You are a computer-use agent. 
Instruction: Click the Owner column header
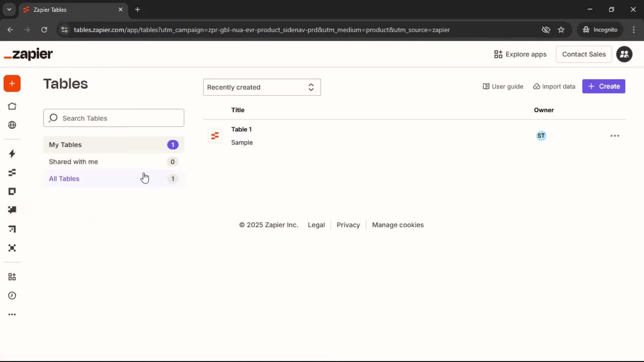coord(544,110)
